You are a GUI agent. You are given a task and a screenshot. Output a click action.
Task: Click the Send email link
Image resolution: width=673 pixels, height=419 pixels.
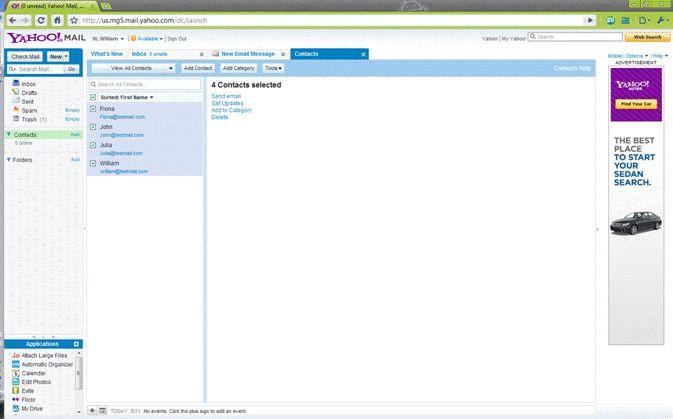[x=226, y=96]
